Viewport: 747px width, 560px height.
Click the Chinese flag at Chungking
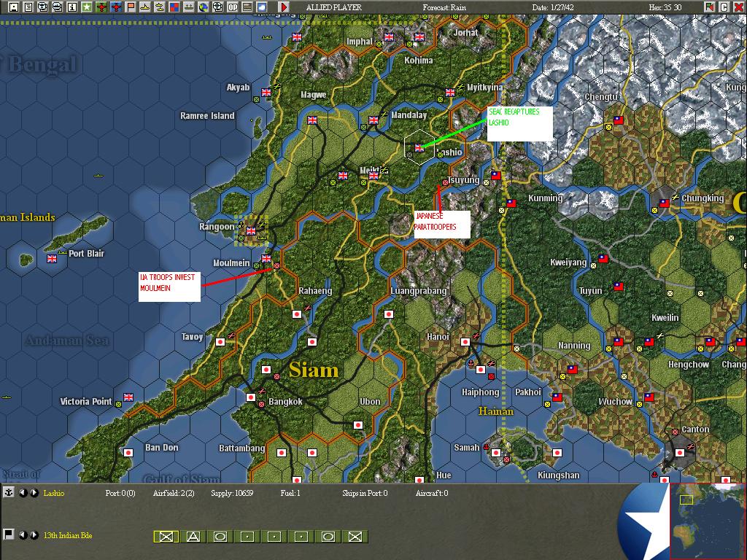(x=664, y=204)
